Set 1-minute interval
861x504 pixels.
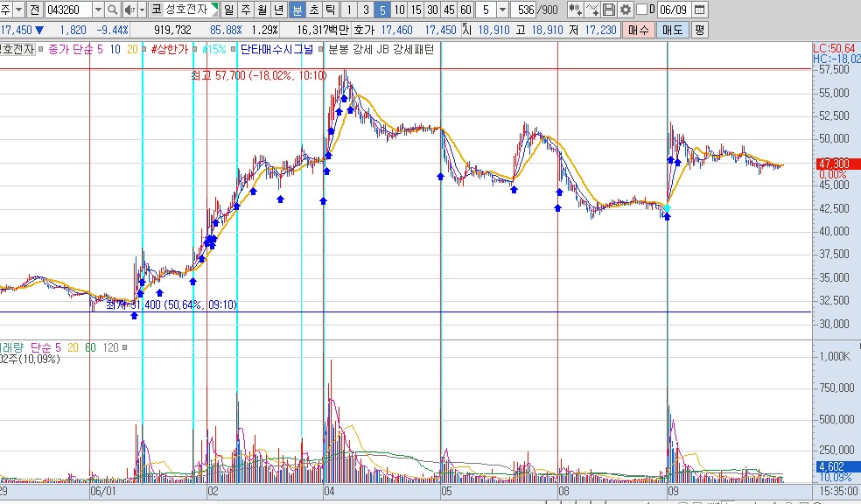coord(348,10)
